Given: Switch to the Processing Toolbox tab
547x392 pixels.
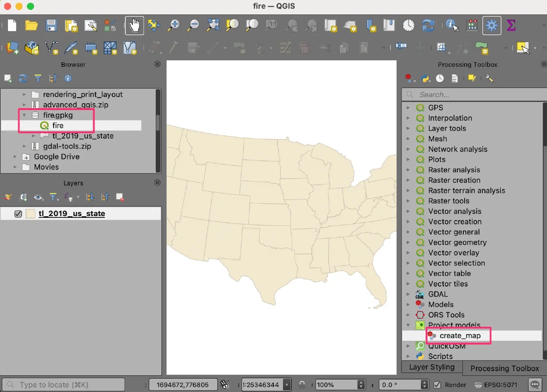Looking at the screenshot, I should (x=504, y=368).
